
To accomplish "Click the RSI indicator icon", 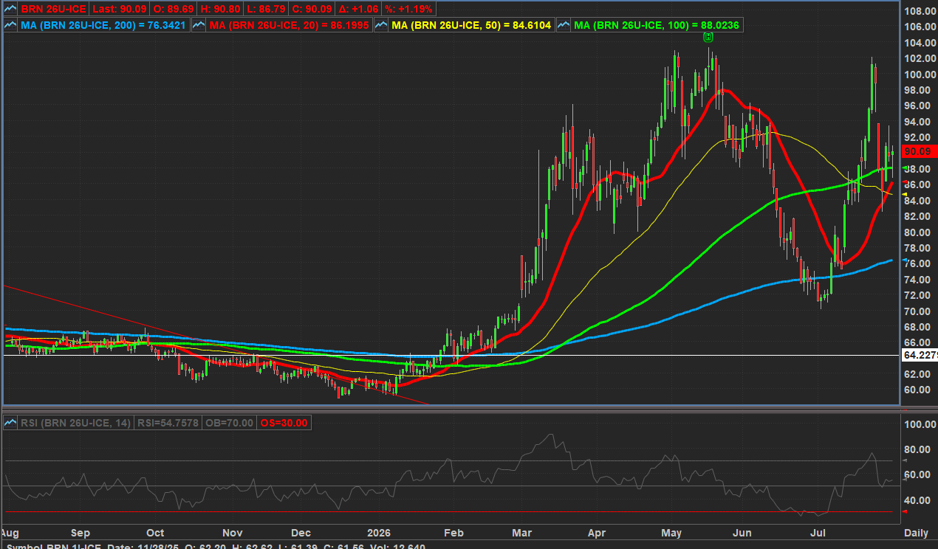I will [x=10, y=423].
